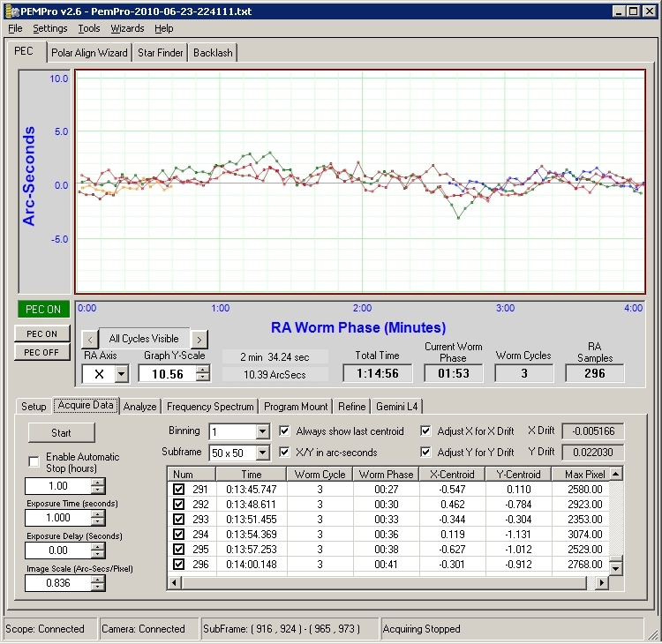Screen dimensions: 662x644
Task: Switch to Backlash tab
Action: (213, 53)
